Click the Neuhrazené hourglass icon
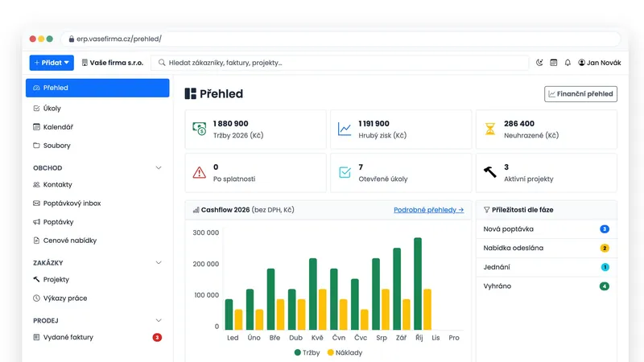The height and width of the screenshot is (362, 644). tap(490, 129)
